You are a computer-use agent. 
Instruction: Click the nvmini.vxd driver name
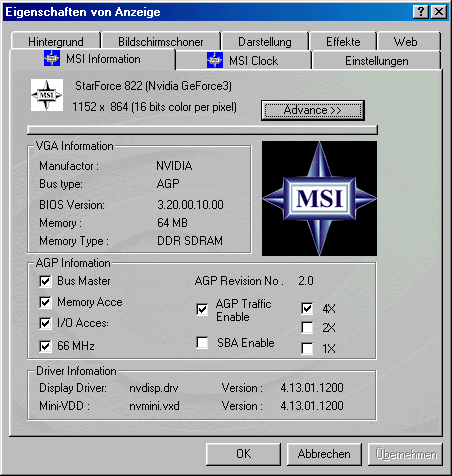154,406
